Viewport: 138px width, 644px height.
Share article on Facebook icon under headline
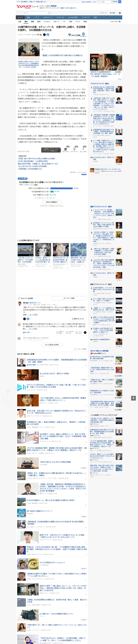(x=48, y=35)
